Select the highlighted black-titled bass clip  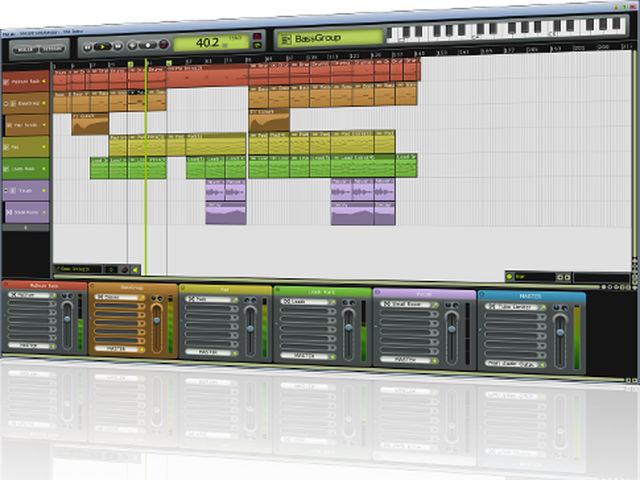[137, 101]
